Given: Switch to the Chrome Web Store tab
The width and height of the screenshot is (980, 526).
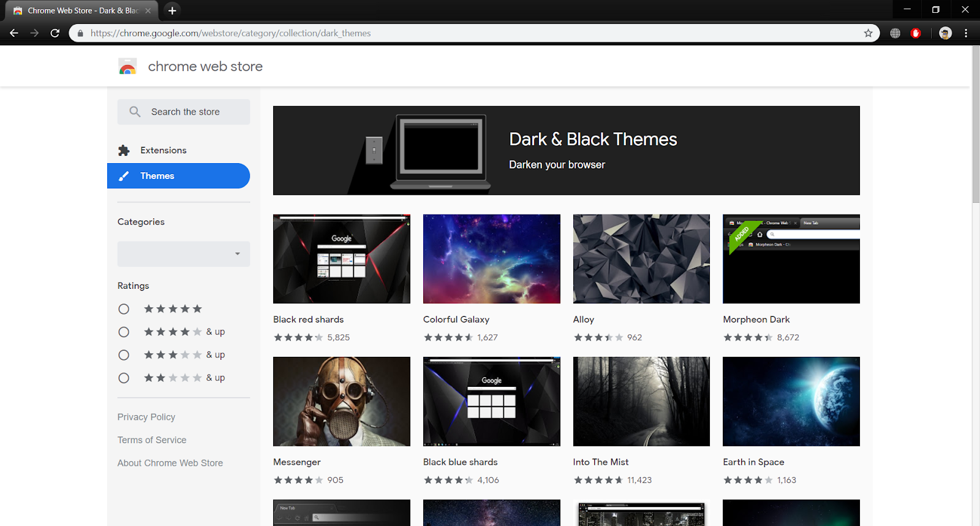Looking at the screenshot, I should 81,10.
